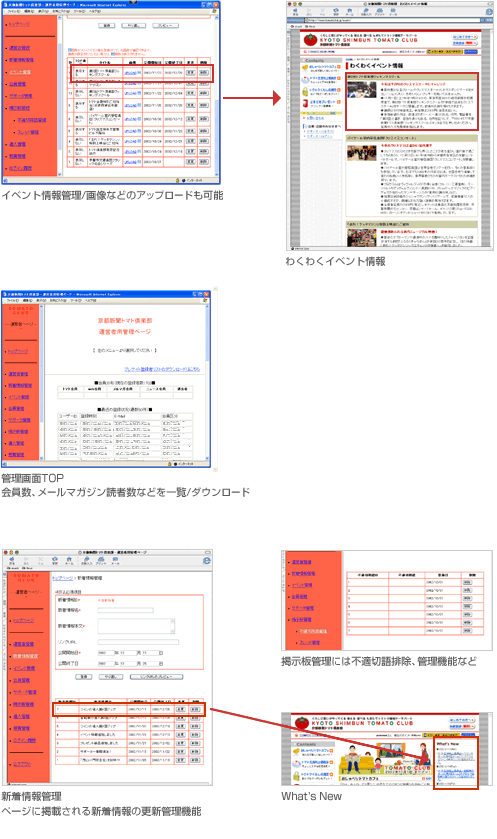The width and height of the screenshot is (497, 839).
Task: Click the 登録 button in the news management form
Action: pos(83,677)
